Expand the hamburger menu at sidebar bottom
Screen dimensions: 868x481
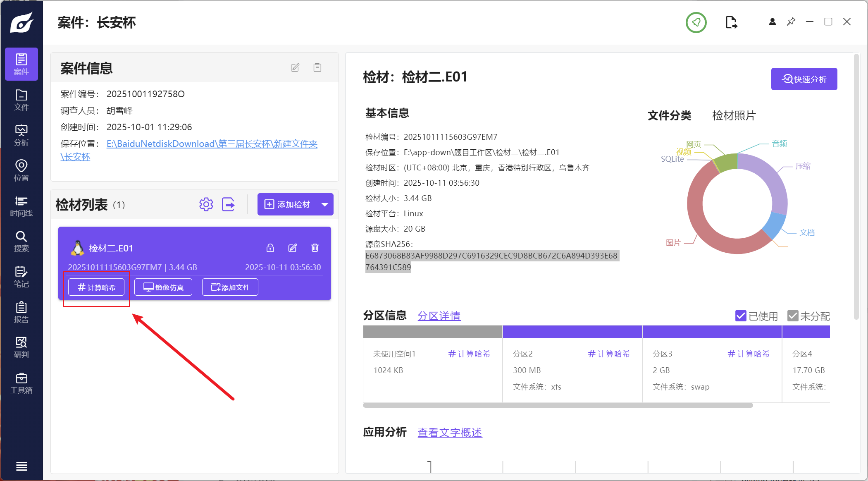click(x=21, y=466)
